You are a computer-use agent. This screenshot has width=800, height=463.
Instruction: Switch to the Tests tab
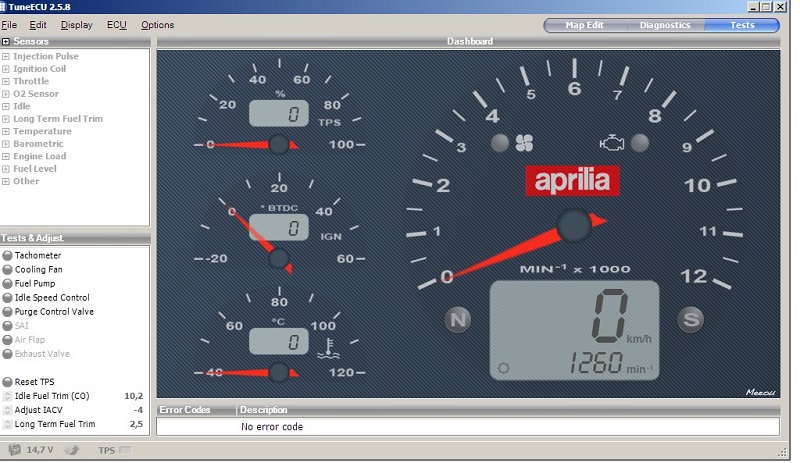pos(742,25)
